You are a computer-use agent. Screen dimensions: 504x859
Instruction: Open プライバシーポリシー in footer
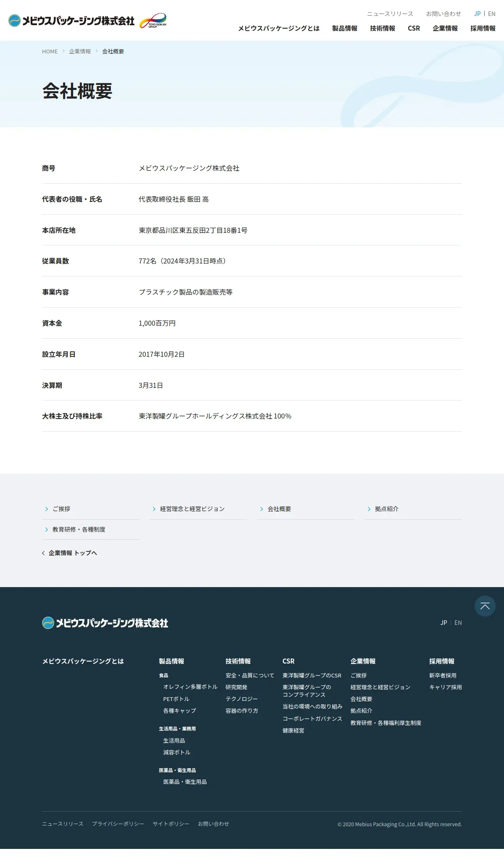click(118, 824)
